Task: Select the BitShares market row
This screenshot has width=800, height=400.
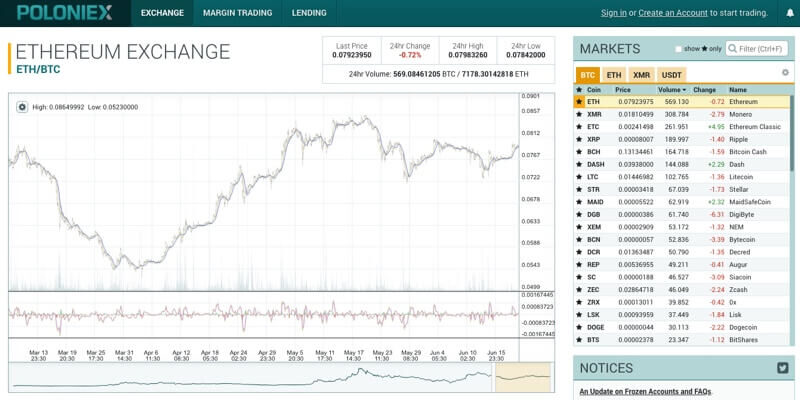Action: point(683,340)
